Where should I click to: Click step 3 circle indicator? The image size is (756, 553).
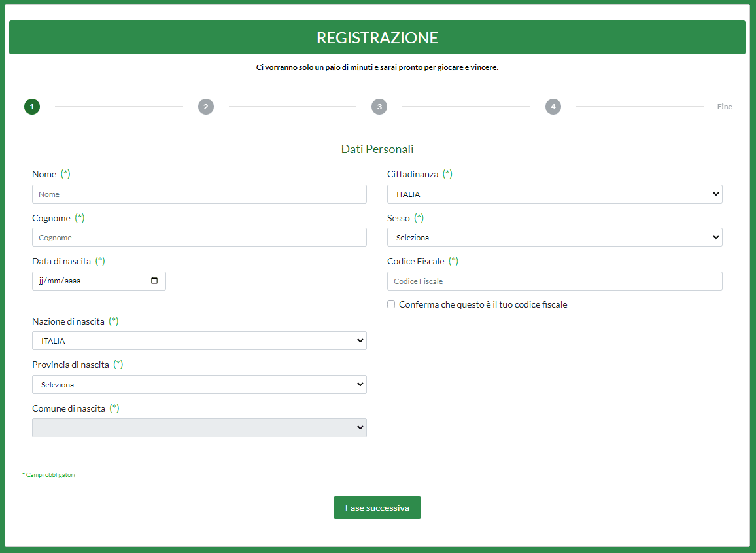coord(379,107)
